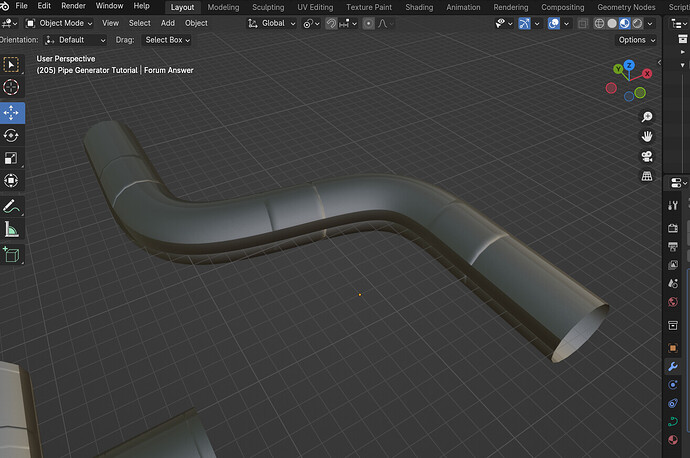Select the Measure tool
Image resolution: width=690 pixels, height=458 pixels.
click(x=11, y=229)
